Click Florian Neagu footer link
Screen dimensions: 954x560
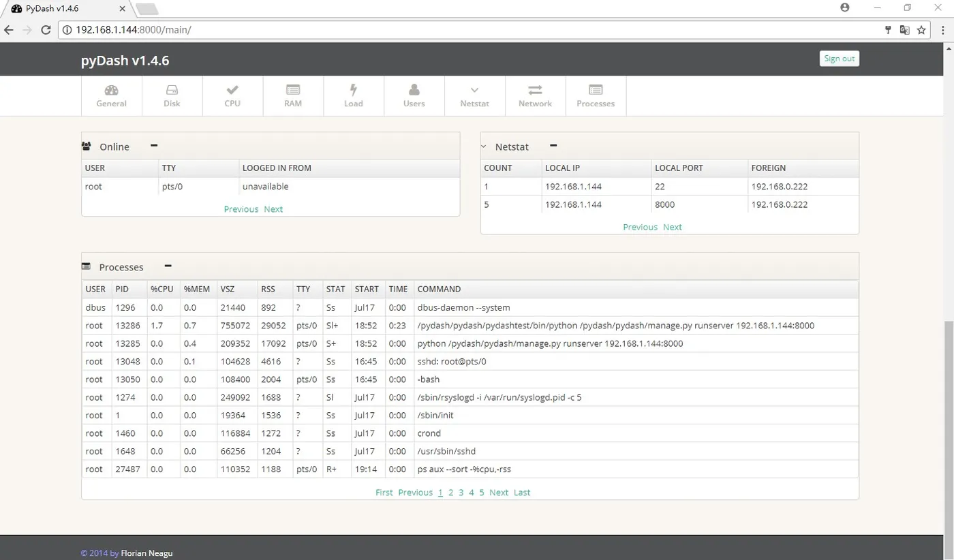[x=147, y=553]
